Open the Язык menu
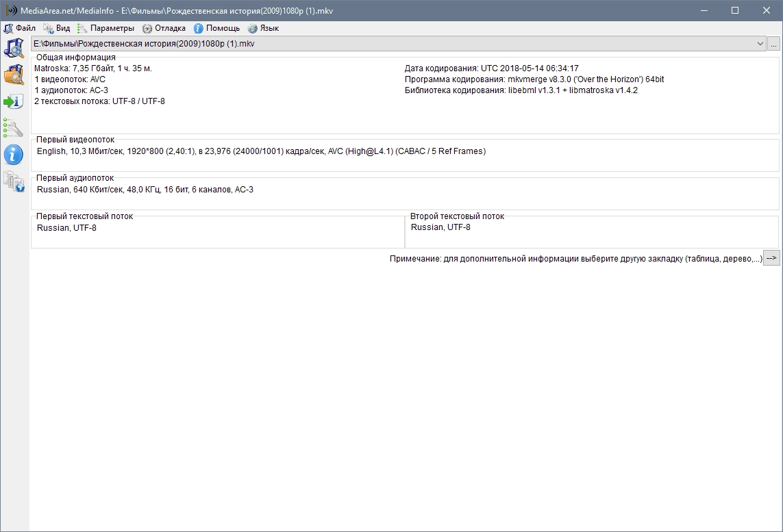Viewport: 783px width, 532px height. tap(263, 28)
